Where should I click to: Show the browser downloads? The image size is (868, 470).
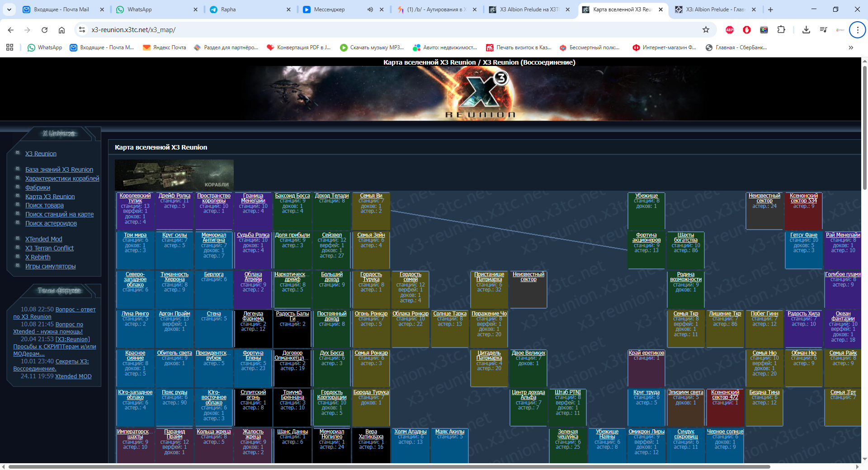click(x=806, y=30)
